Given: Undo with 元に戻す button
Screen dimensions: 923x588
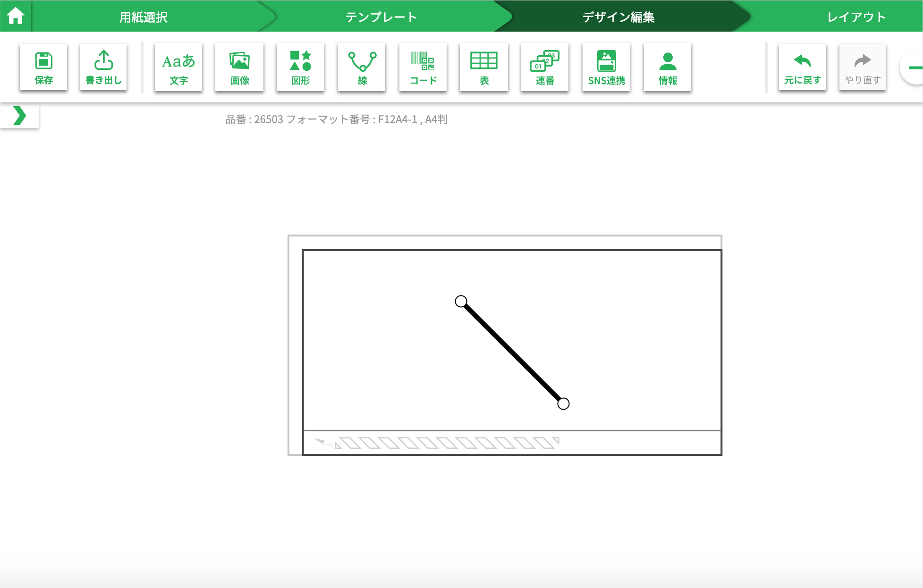Looking at the screenshot, I should pyautogui.click(x=803, y=67).
